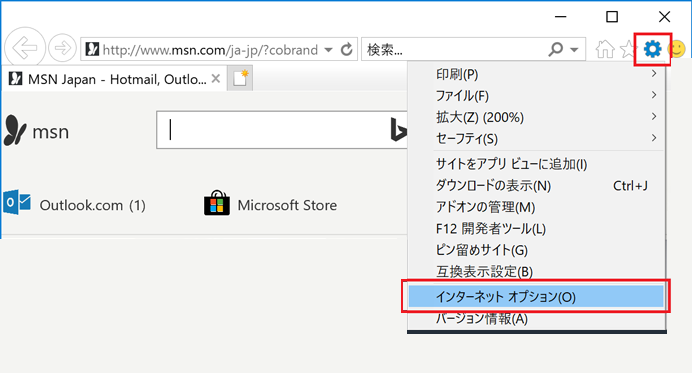Open the Home page icon
Image resolution: width=692 pixels, height=373 pixels.
click(605, 49)
